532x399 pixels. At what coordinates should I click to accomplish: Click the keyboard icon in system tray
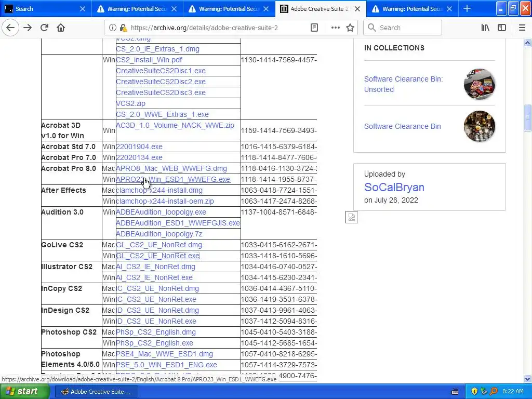455,392
